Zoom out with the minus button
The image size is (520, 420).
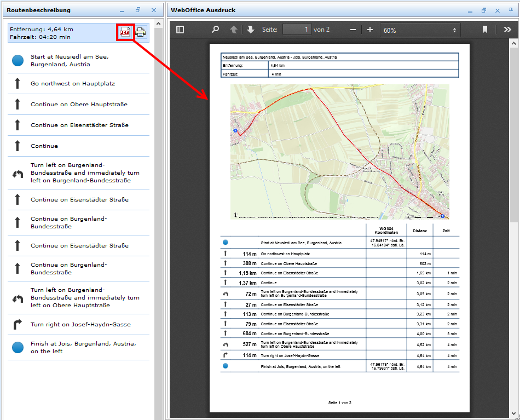click(353, 30)
